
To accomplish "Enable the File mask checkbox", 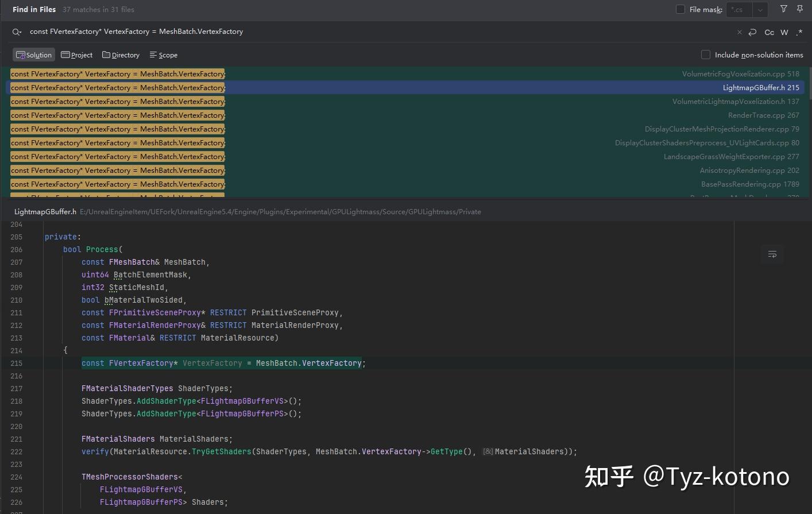I will tap(680, 9).
